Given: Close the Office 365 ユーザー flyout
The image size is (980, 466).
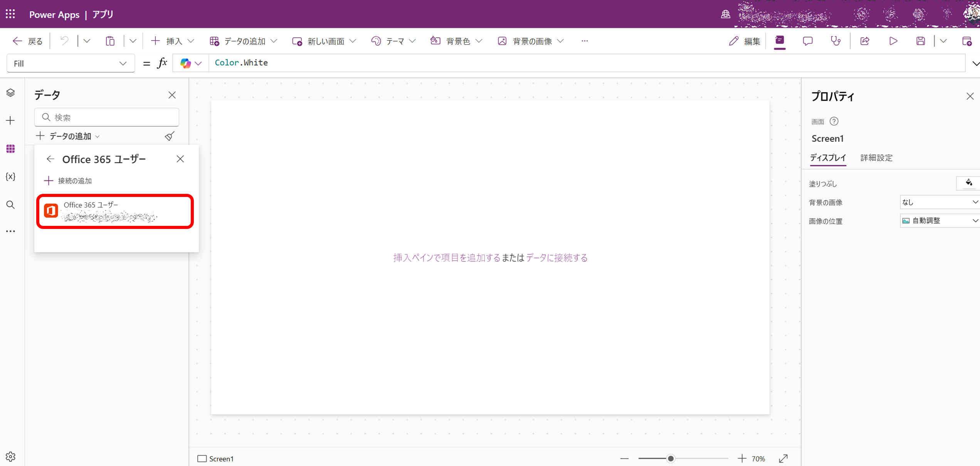Looking at the screenshot, I should (180, 159).
